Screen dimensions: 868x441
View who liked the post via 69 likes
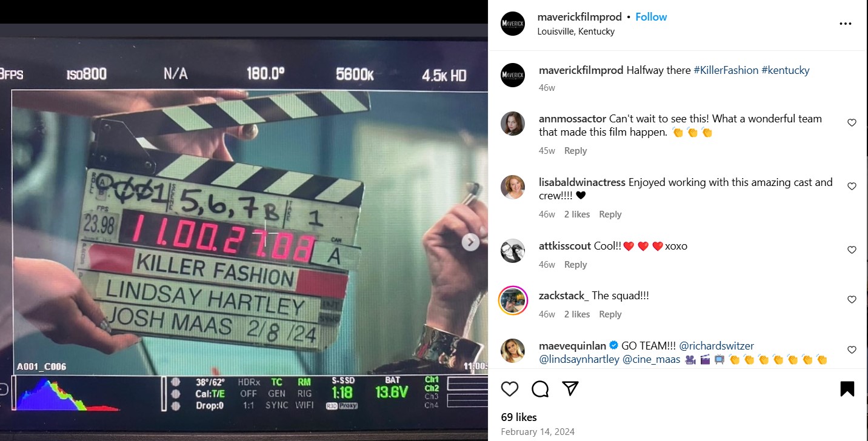pyautogui.click(x=518, y=417)
